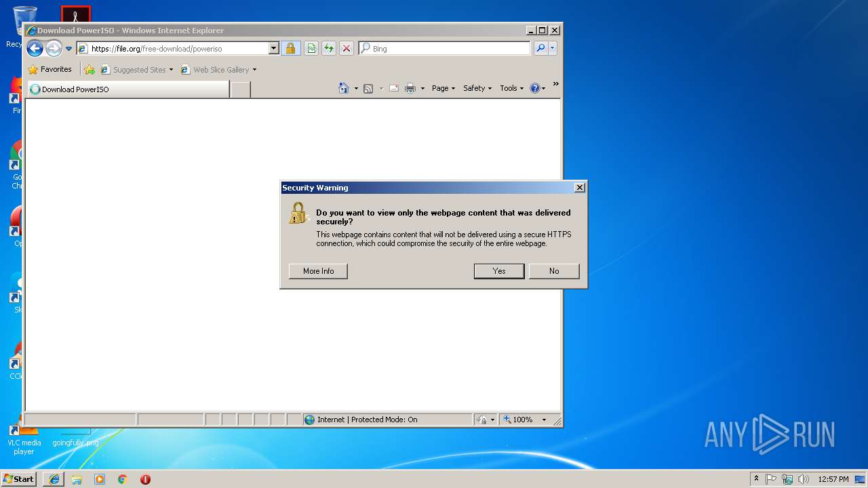
Task: Click the volume speaker tray icon
Action: point(804,479)
